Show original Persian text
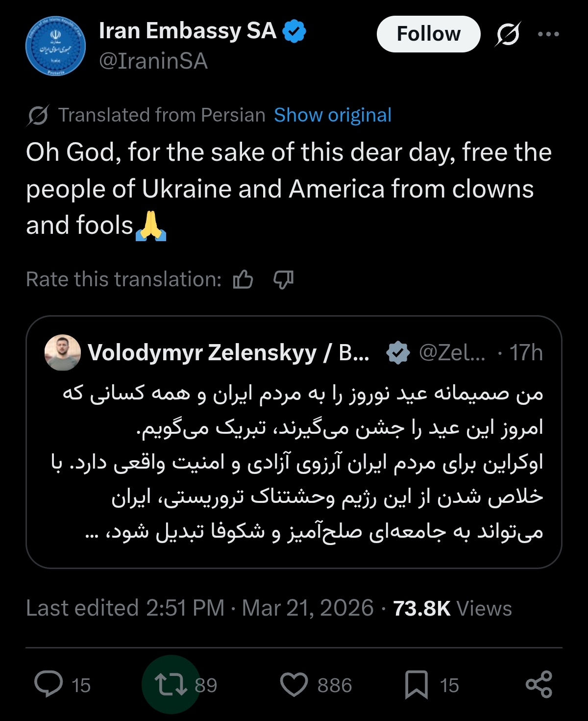Viewport: 588px width, 721px height. [x=333, y=115]
